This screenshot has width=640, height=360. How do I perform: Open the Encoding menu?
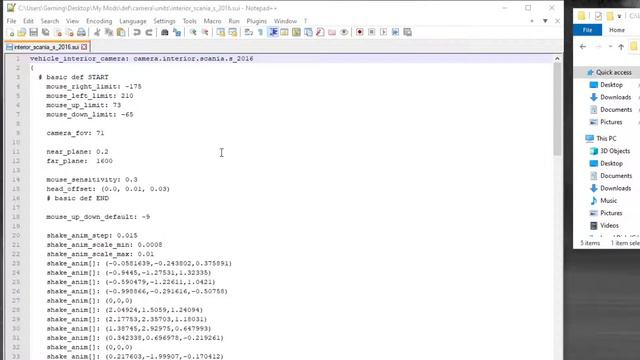click(x=99, y=21)
